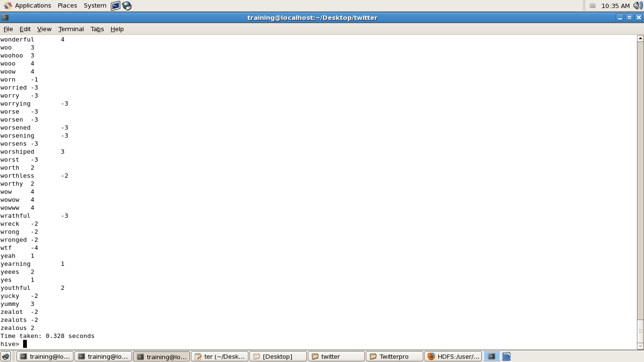Click the 'worshiped 3' output row
644x362 pixels.
coord(33,152)
